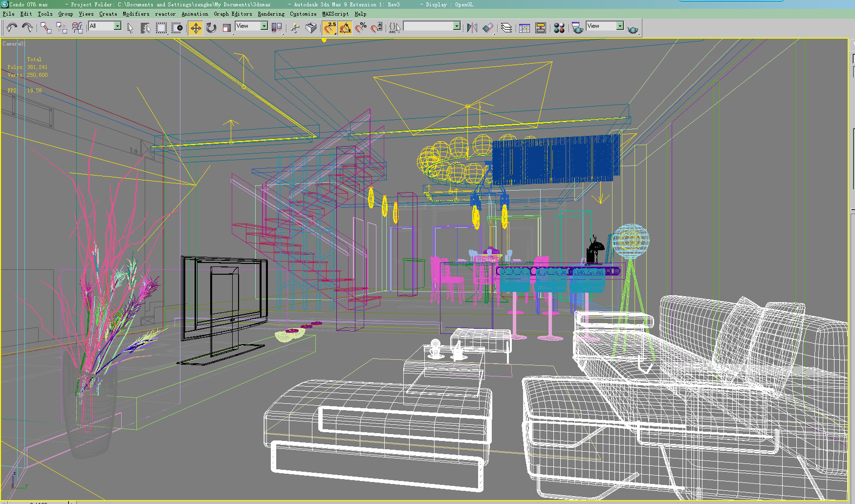
Task: Click the Align tool icon
Action: 488,28
